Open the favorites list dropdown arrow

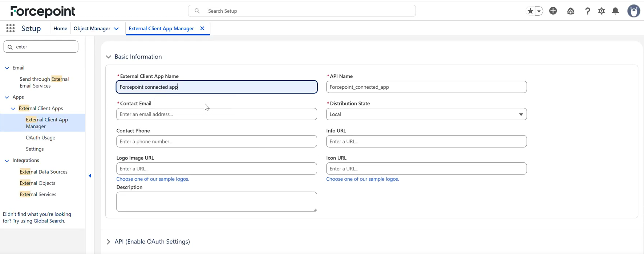click(x=539, y=11)
